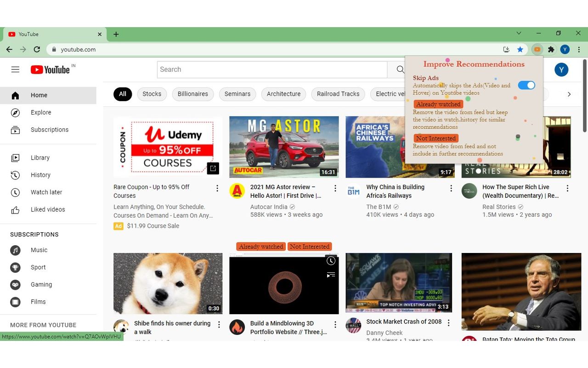Go to Home in sidebar
This screenshot has width=588, height=368.
click(48, 95)
